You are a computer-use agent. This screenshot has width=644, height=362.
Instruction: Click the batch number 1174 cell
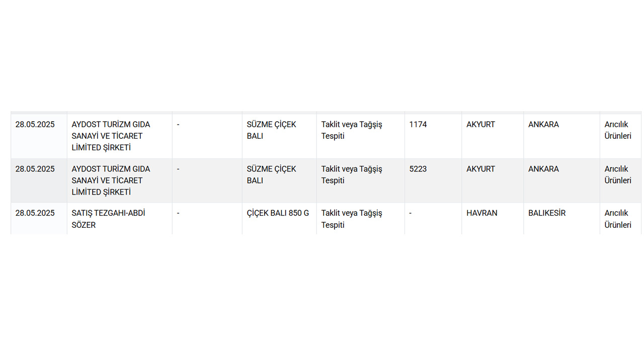tap(418, 125)
